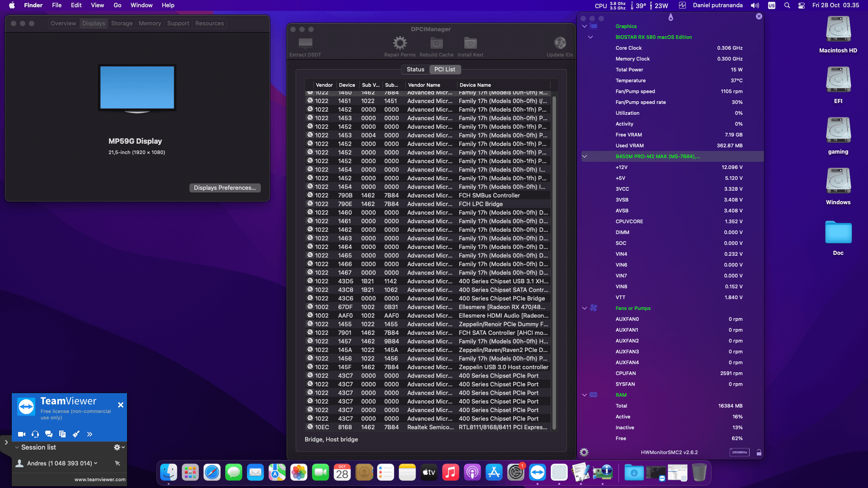
Task: Open the Support tab
Action: point(178,23)
